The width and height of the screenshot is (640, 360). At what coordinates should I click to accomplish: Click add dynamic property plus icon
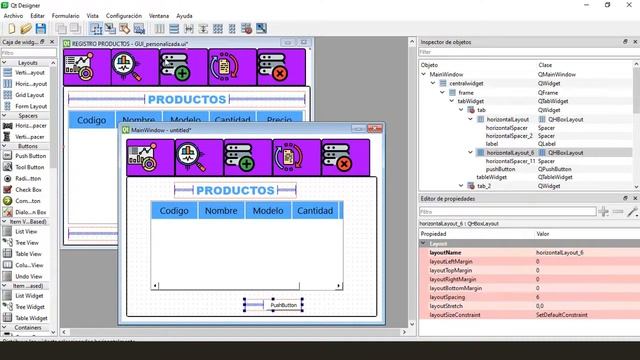pyautogui.click(x=603, y=211)
